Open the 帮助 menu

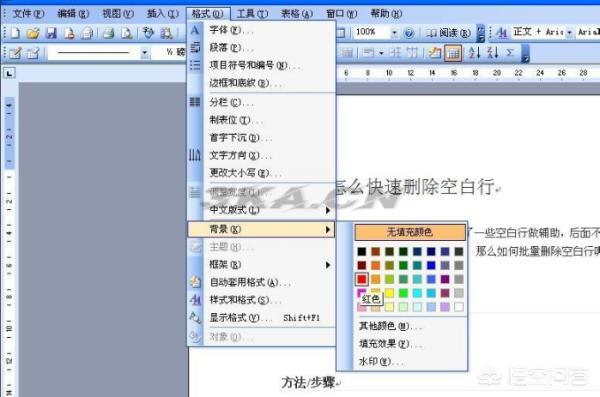386,14
